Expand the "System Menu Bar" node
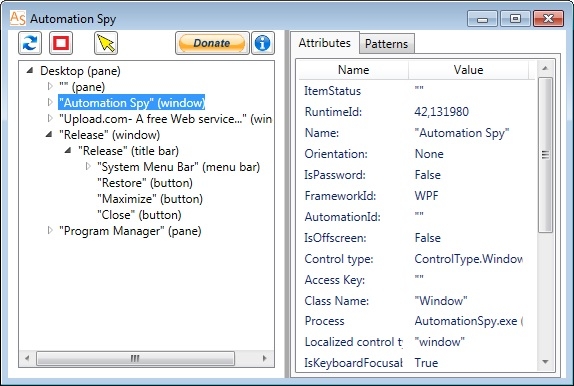 click(88, 166)
